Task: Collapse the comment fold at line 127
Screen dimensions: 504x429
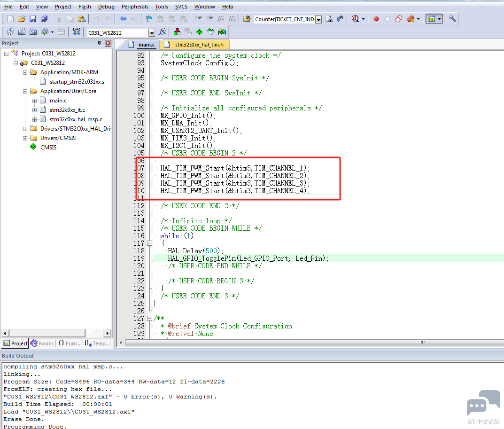Action: pos(149,319)
